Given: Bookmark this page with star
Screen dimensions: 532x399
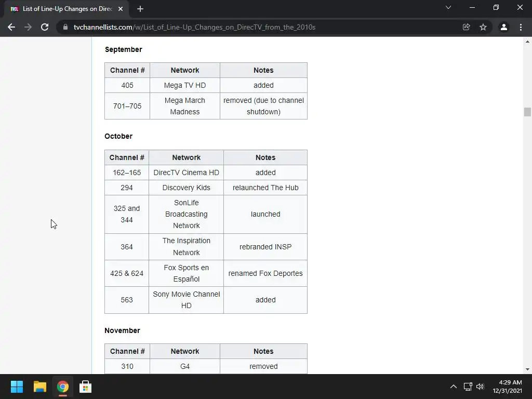Looking at the screenshot, I should click(x=483, y=27).
